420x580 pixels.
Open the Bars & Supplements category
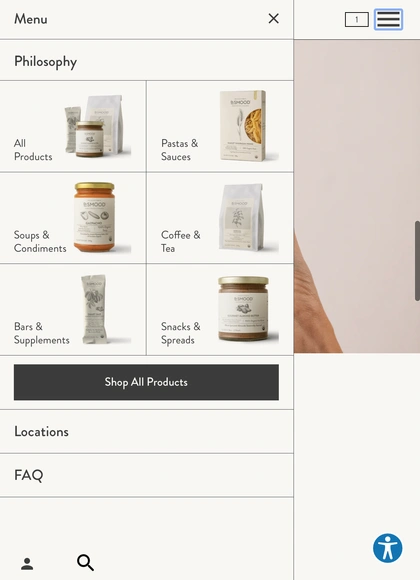(x=73, y=310)
